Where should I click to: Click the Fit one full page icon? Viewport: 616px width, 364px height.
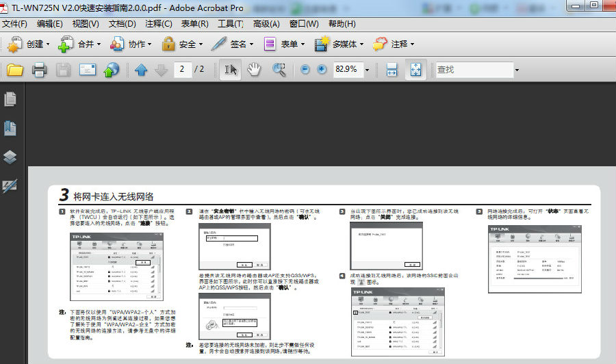pos(415,70)
